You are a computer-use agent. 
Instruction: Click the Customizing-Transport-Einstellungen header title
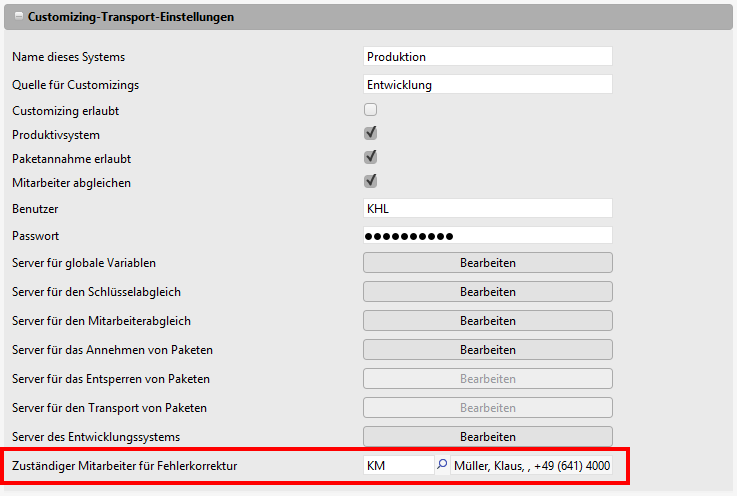click(x=131, y=17)
